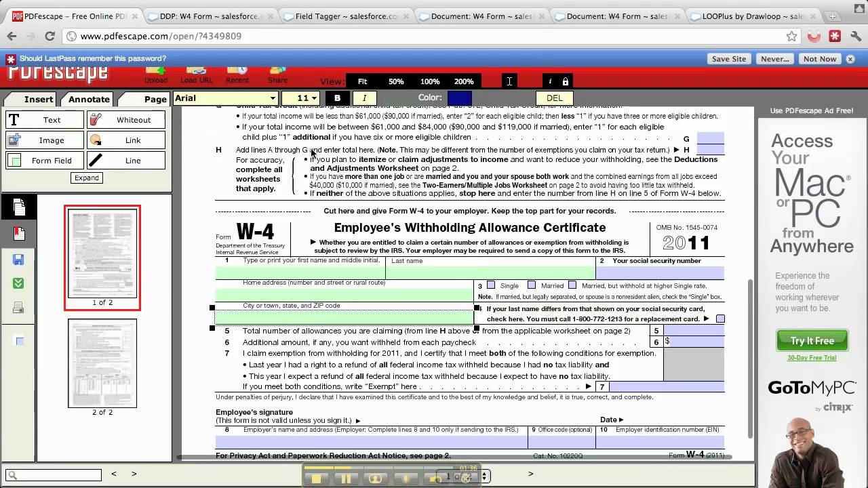Click the Try It Free ad button
Screen dimensions: 868x488
coord(812,341)
